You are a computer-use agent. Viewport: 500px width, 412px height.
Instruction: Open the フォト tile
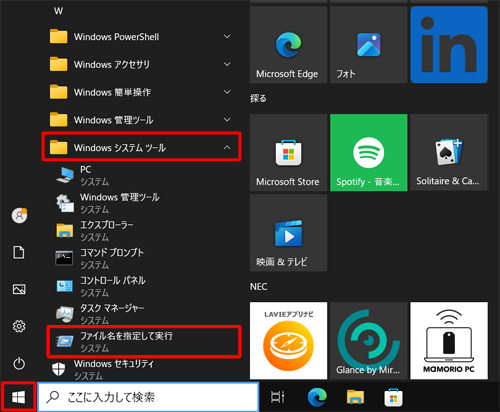click(369, 45)
